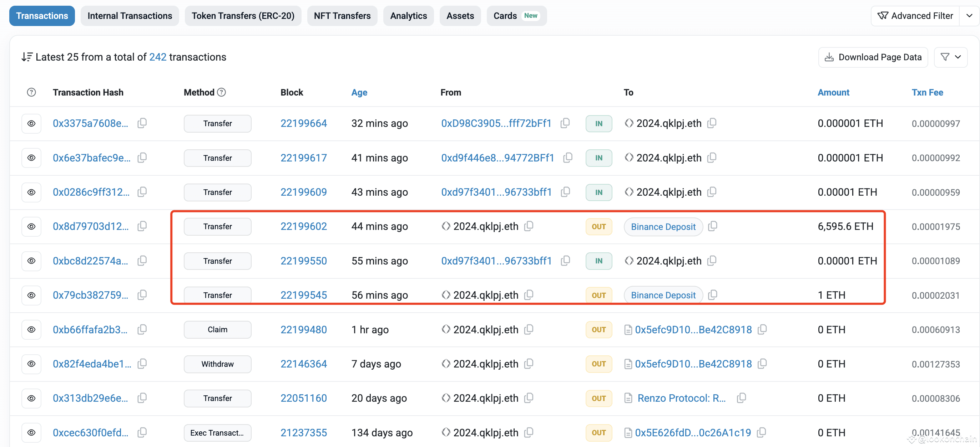Viewport: 980px width, 447px height.
Task: Click Method column help icon
Action: point(221,92)
